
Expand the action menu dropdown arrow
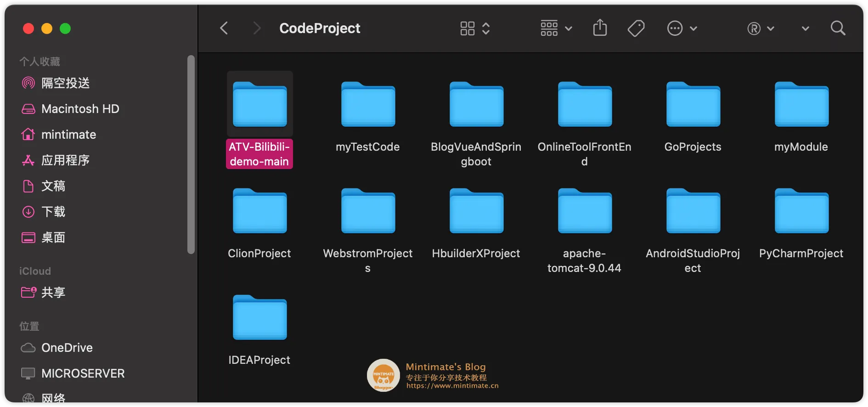[x=693, y=28]
